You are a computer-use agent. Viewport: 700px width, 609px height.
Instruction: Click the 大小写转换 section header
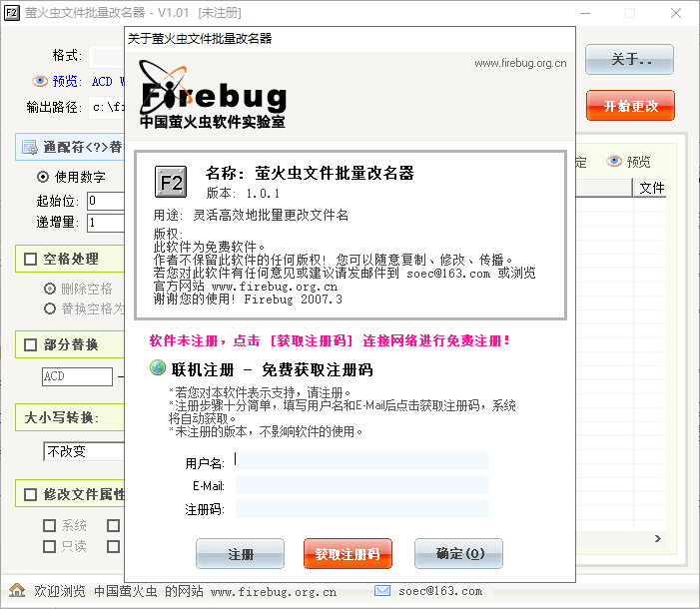click(70, 417)
